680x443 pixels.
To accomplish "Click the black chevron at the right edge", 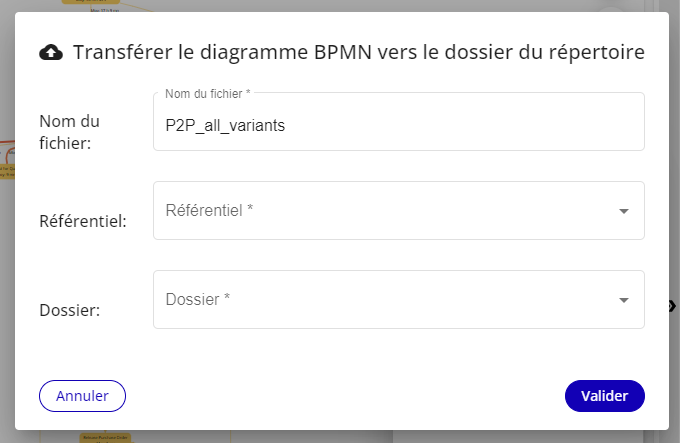I will point(673,306).
